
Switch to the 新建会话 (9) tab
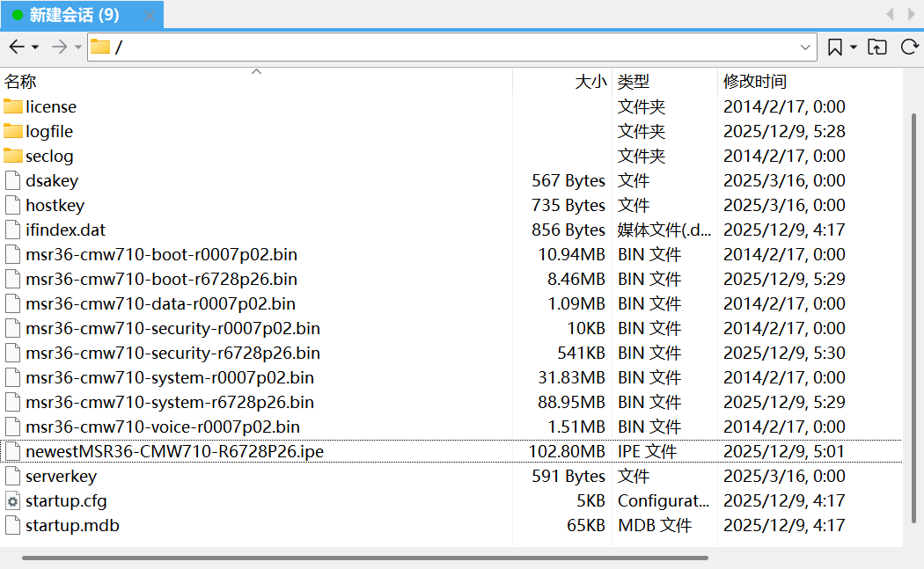(x=74, y=15)
